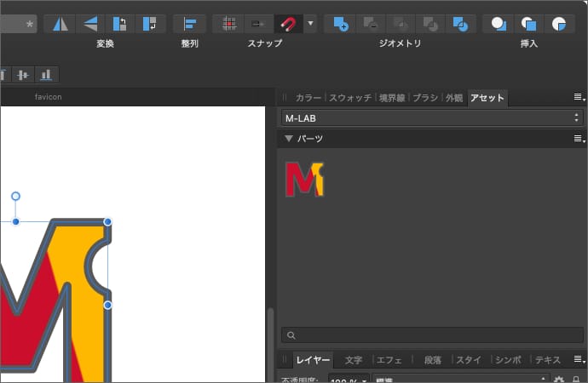Collapse the パーツ subcategory triangle
Viewport: 588px width, 383px height.
(x=289, y=139)
